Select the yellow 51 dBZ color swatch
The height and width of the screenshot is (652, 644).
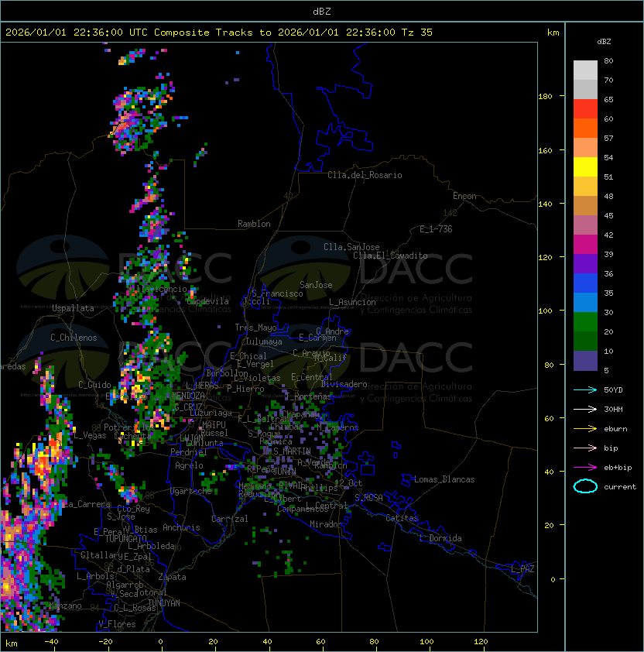coord(585,166)
